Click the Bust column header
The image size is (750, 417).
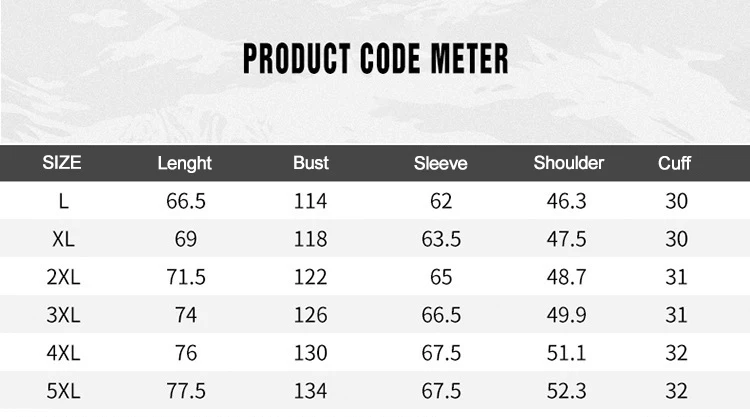click(x=311, y=163)
